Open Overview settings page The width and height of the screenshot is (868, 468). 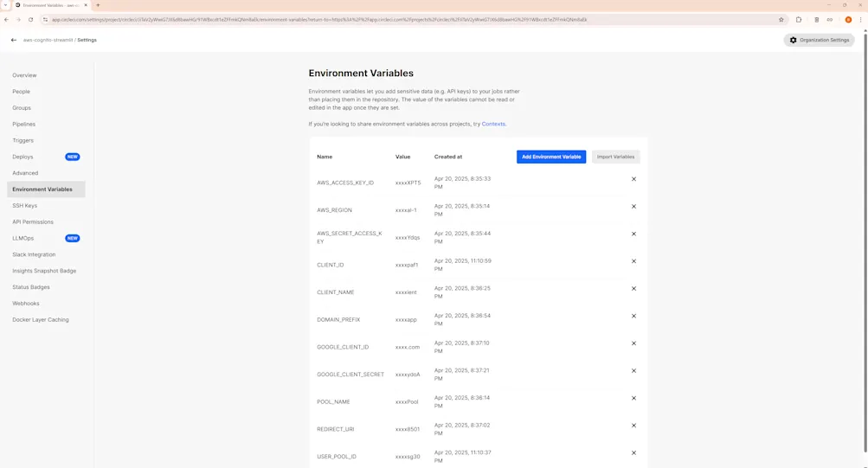(24, 75)
